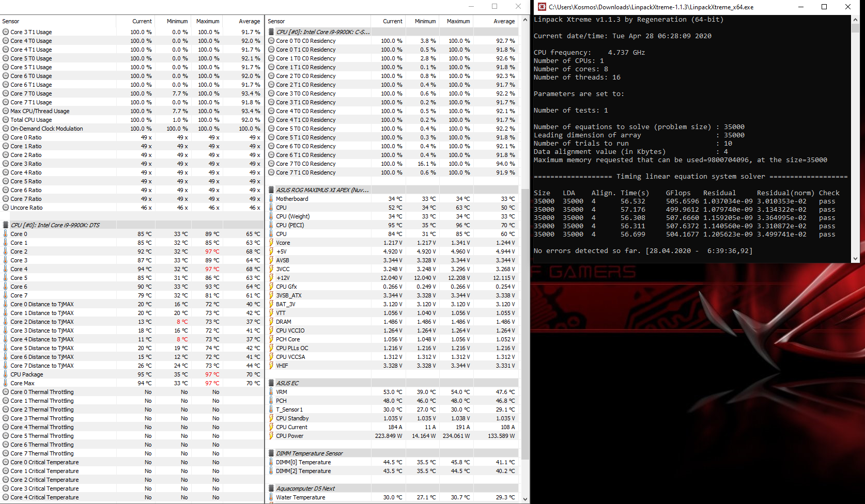Click the 4.737 GHz CPU frequency text in Linpack

click(626, 53)
